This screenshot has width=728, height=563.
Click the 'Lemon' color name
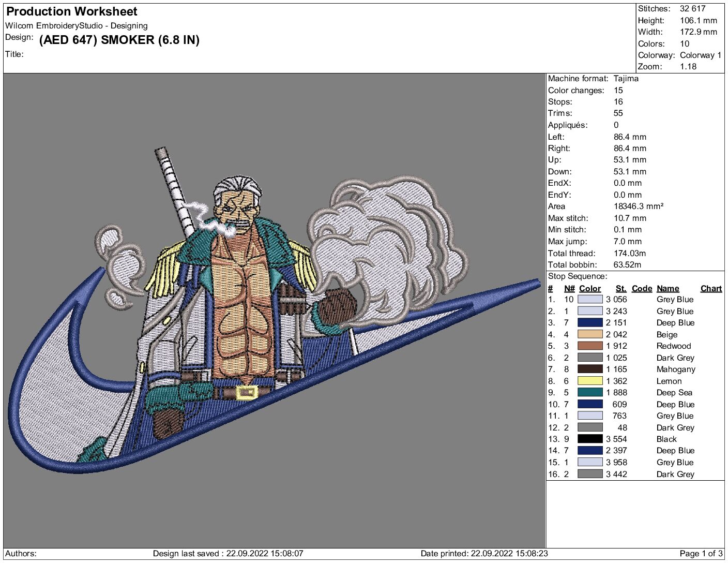point(669,381)
